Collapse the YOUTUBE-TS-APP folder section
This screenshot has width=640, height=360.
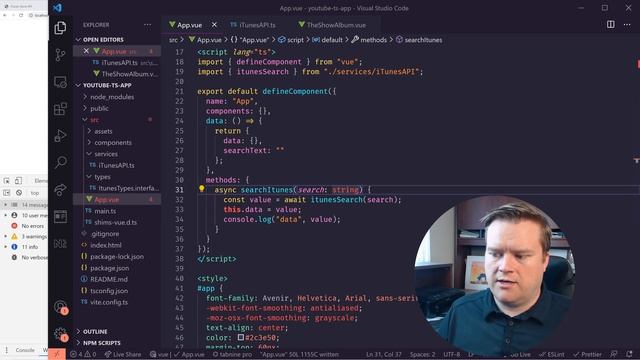pyautogui.click(x=78, y=85)
